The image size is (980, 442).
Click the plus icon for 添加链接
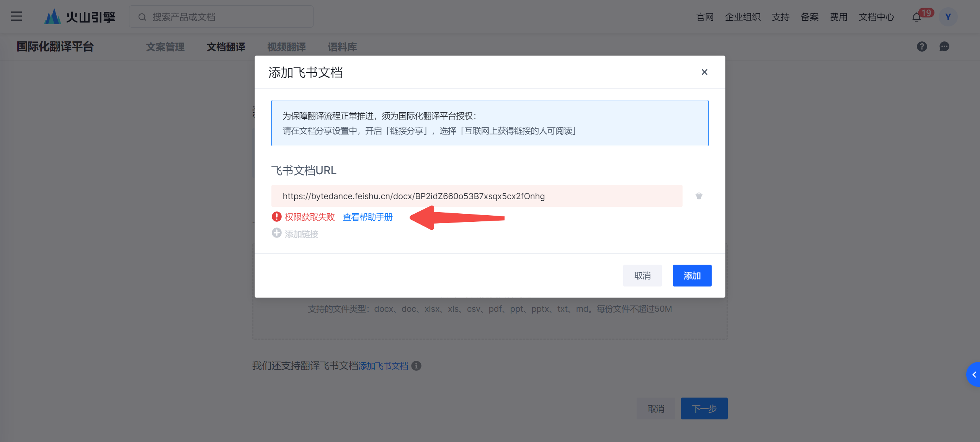click(276, 233)
